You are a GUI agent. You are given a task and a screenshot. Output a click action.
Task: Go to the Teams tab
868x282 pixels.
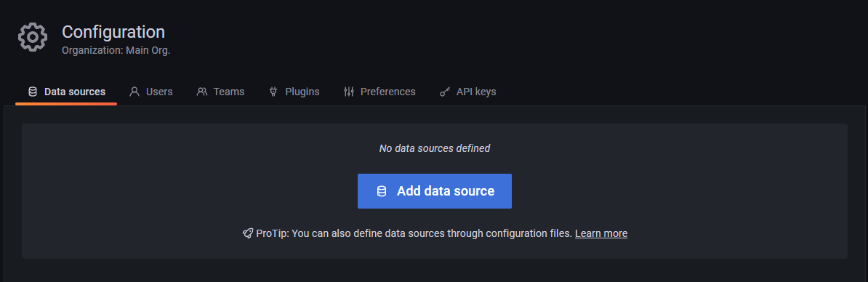pyautogui.click(x=220, y=92)
